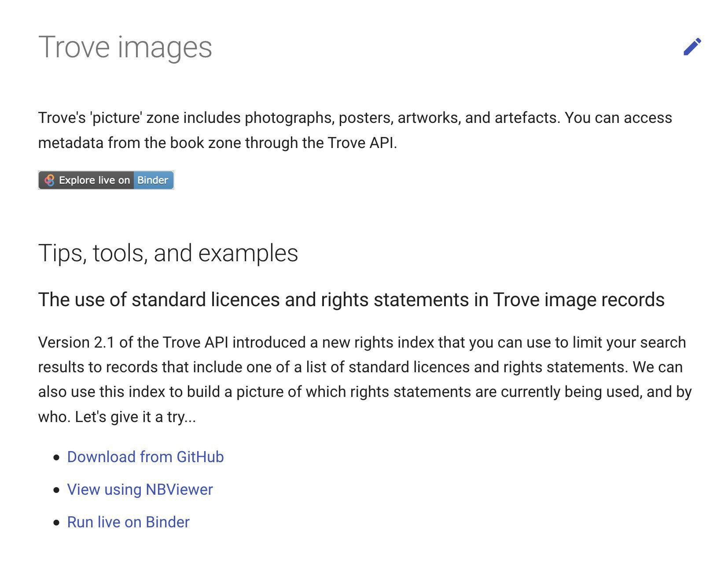Click bullet beside View using NBViewer
The image size is (728, 563).
click(56, 490)
